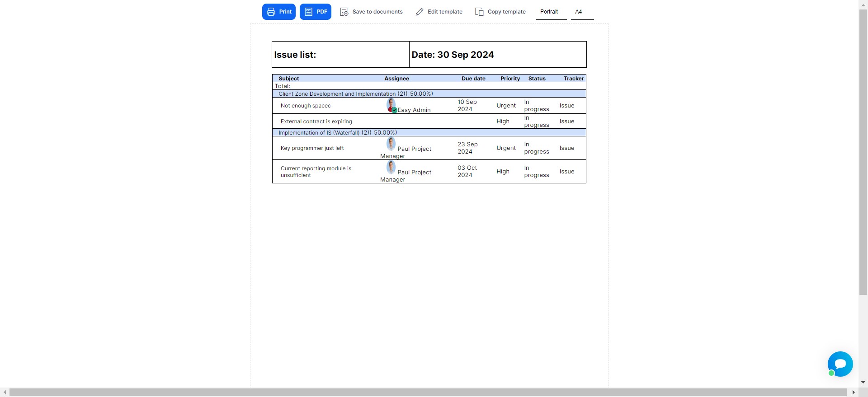Click the Copy template icon
The width and height of the screenshot is (868, 397).
(479, 12)
